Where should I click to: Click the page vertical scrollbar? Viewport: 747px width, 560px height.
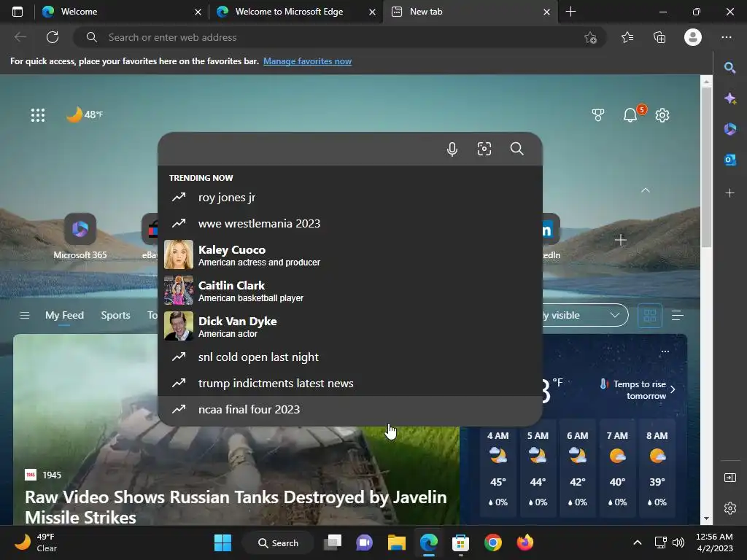706,167
